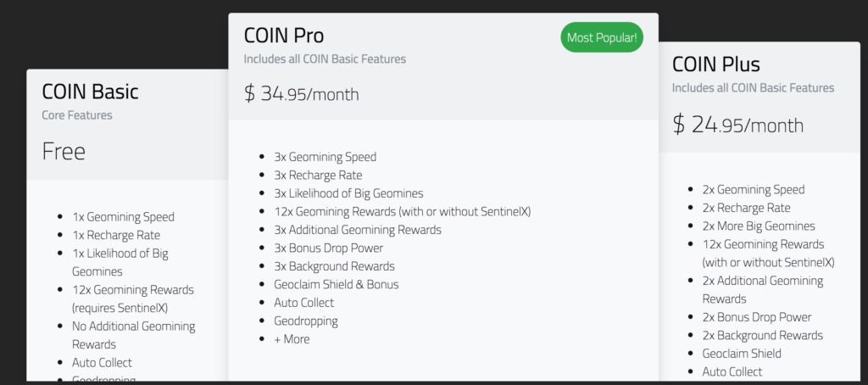Click Geodropping in COIN Pro list

tap(305, 321)
